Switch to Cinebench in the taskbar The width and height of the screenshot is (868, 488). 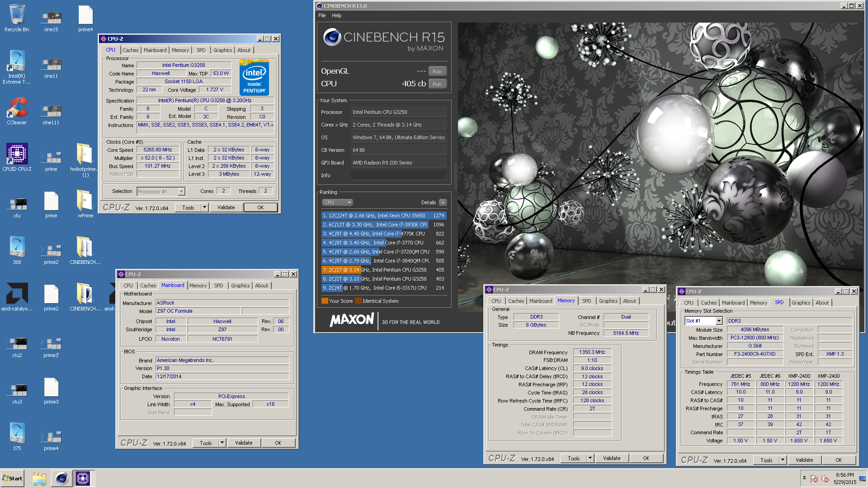coord(61,478)
